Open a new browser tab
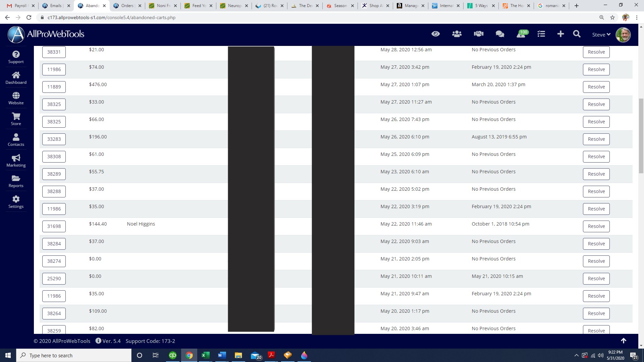Image resolution: width=644 pixels, height=362 pixels. click(577, 6)
